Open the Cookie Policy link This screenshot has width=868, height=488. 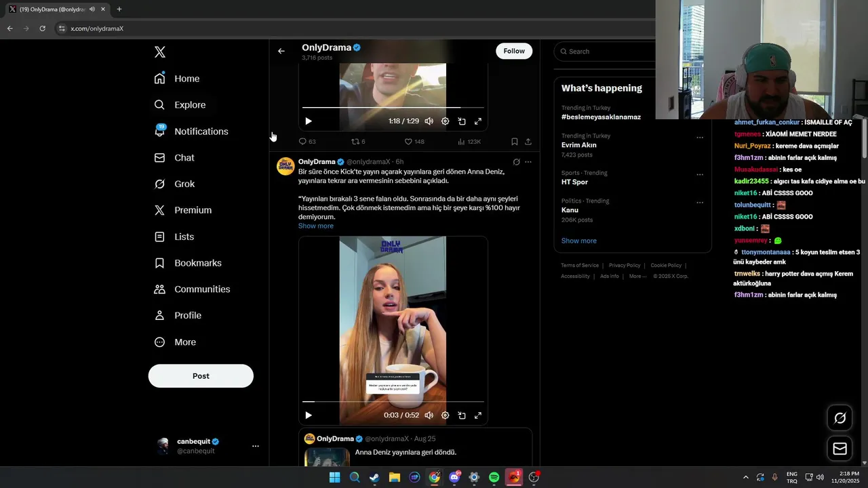666,266
